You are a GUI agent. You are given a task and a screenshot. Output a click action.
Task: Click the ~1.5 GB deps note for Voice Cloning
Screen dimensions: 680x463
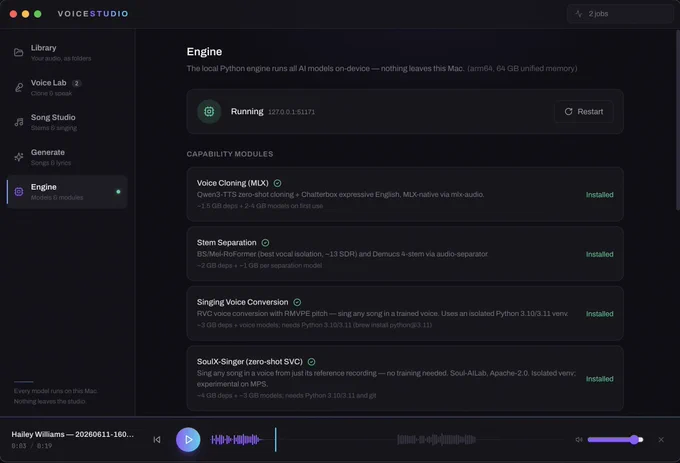260,206
